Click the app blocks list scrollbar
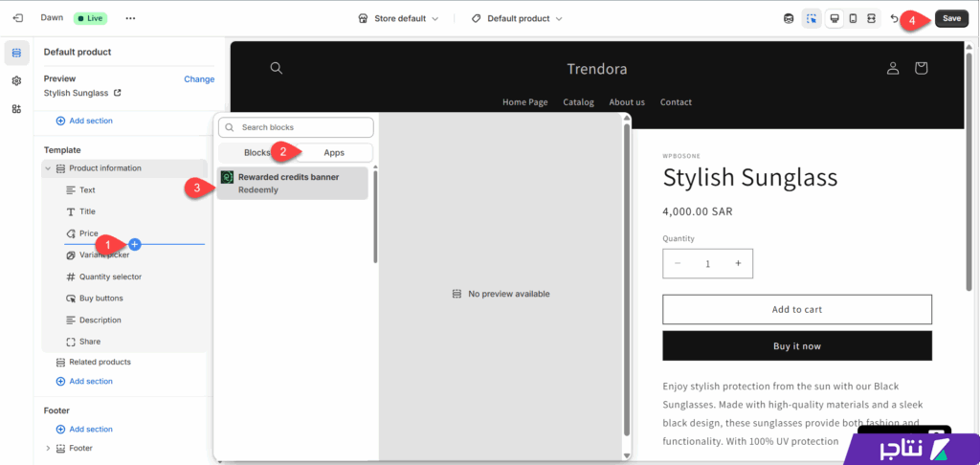Viewport: 980px width, 465px height. (375, 216)
